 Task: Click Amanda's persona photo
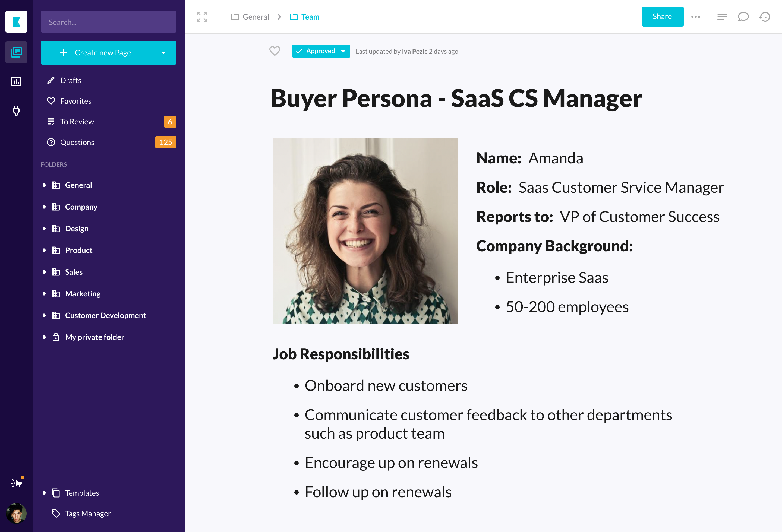[365, 231]
